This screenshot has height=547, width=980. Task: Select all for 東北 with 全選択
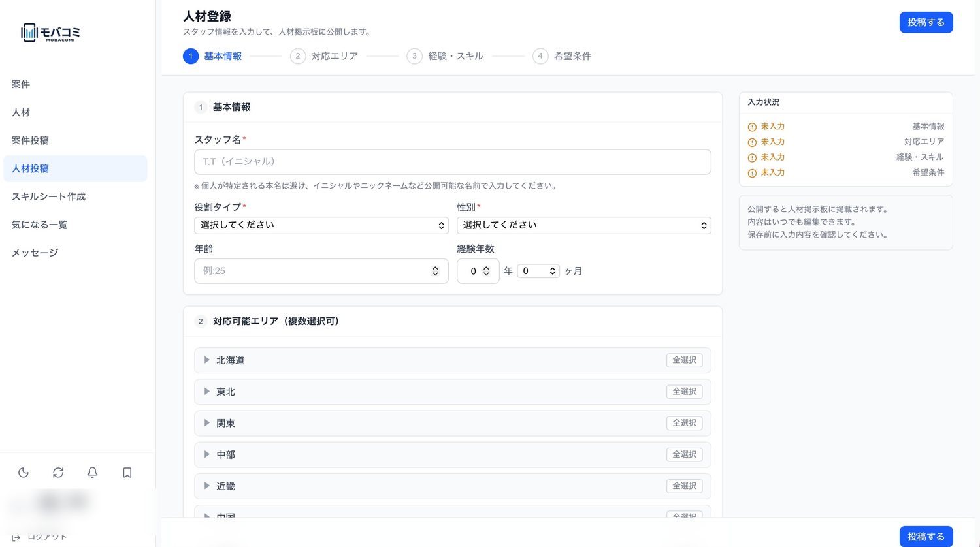685,392
